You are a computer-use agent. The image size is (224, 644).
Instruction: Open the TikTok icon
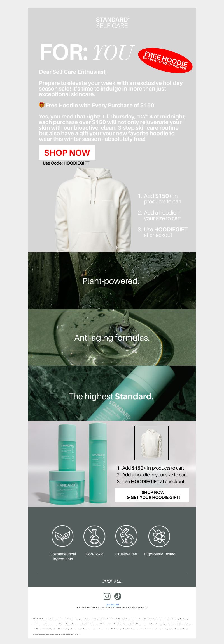pos(118,596)
